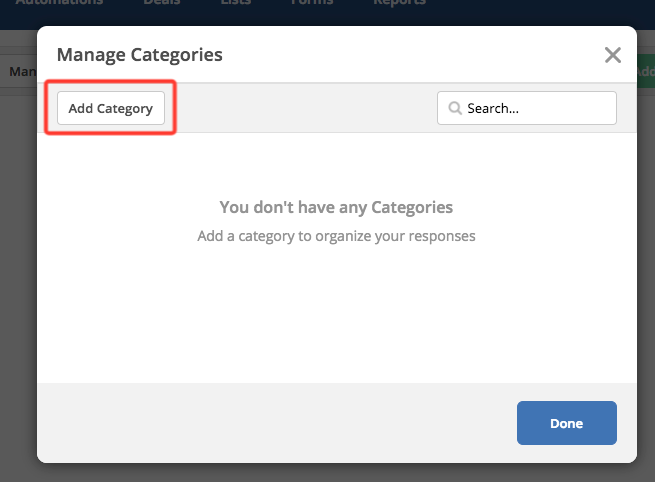
Task: Click the gray toolbar strip beside Add Category
Action: click(x=300, y=108)
